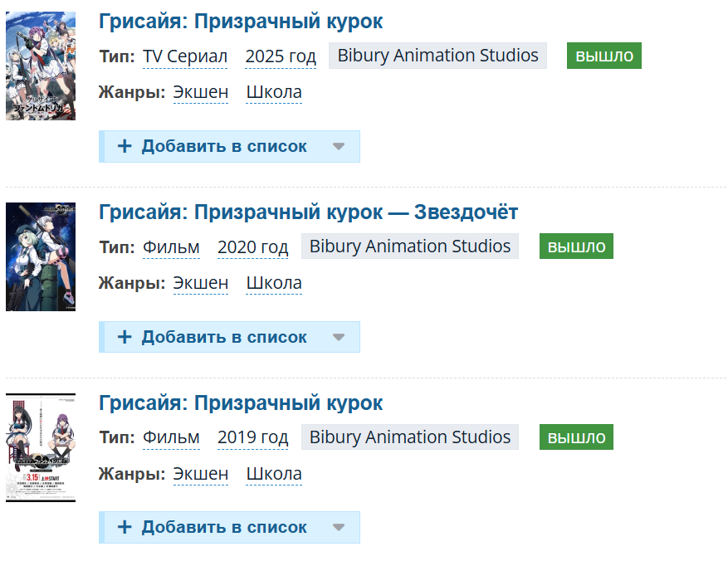The width and height of the screenshot is (728, 566).
Task: Select 2020 год year link
Action: (x=253, y=247)
